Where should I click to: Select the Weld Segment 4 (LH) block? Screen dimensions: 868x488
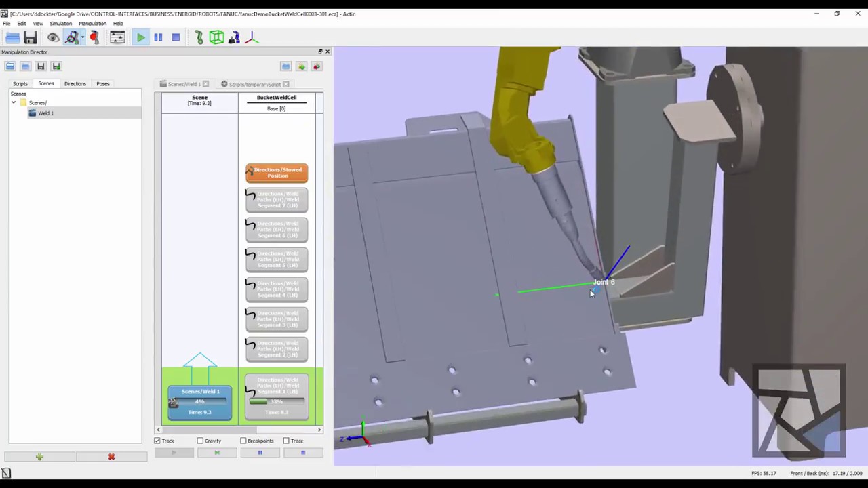[277, 289]
